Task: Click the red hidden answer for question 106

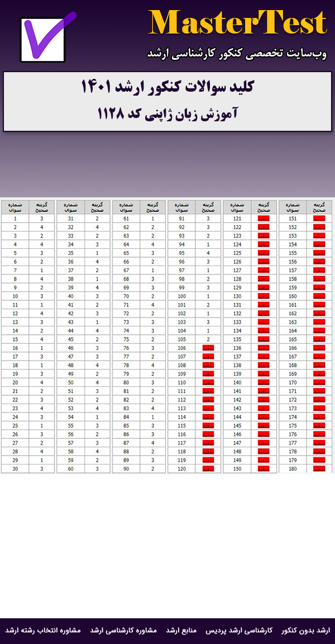Action: click(x=208, y=348)
